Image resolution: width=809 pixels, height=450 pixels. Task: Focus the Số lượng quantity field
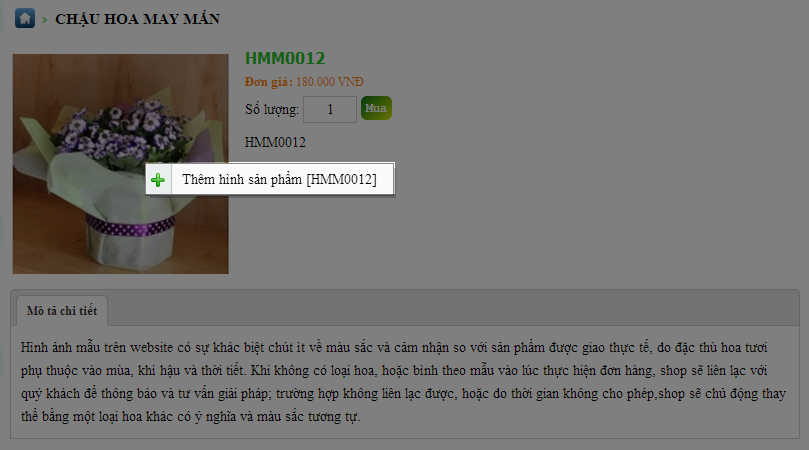[x=330, y=109]
